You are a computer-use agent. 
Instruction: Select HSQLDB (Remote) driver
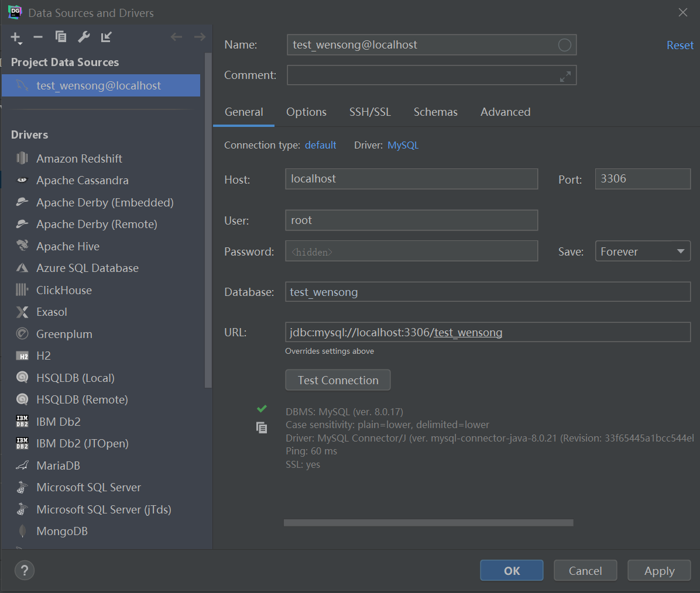click(x=101, y=400)
